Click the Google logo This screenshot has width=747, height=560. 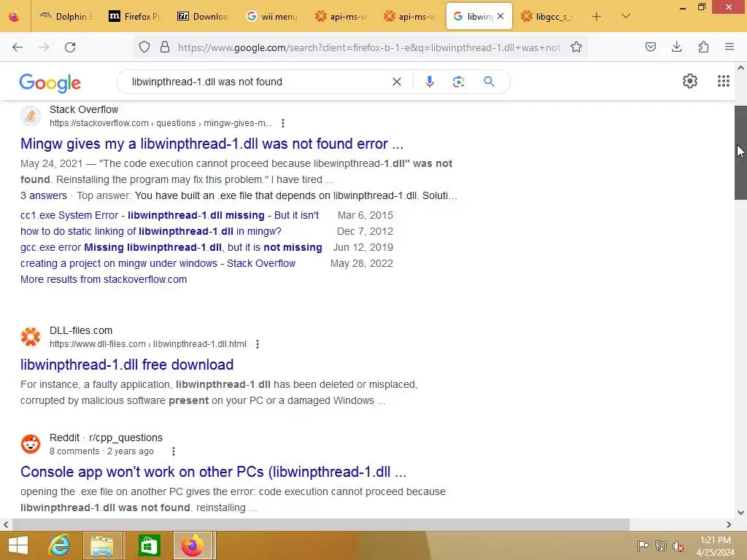pos(50,83)
